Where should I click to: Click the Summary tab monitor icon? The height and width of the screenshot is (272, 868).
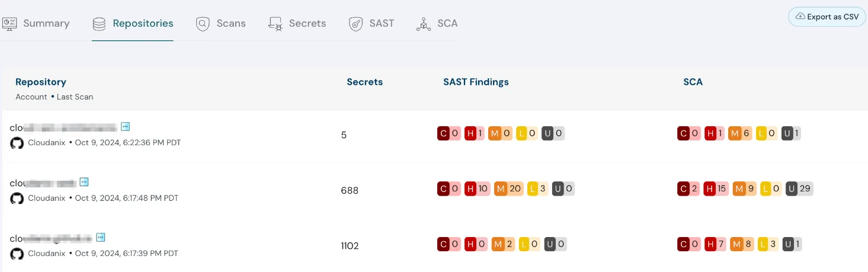(x=9, y=24)
